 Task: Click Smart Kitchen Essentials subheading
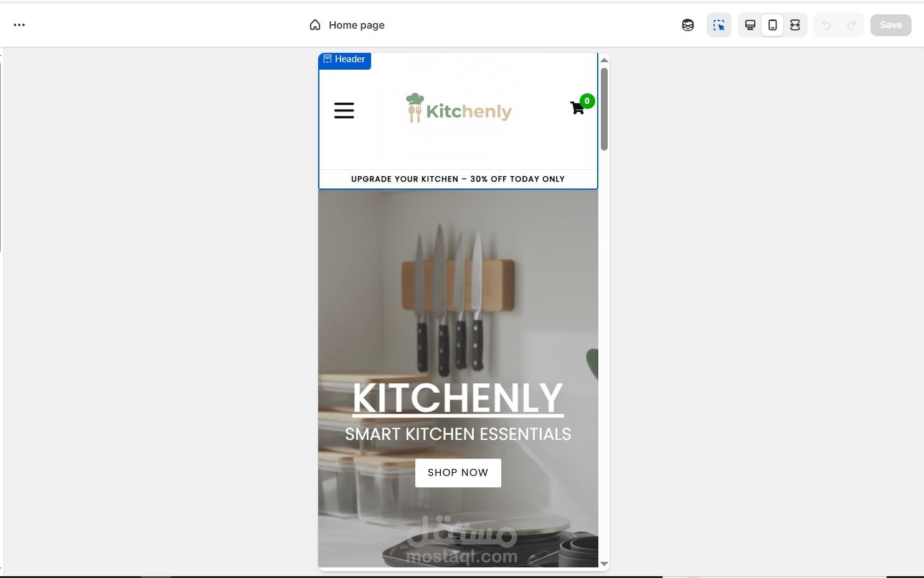pos(458,434)
